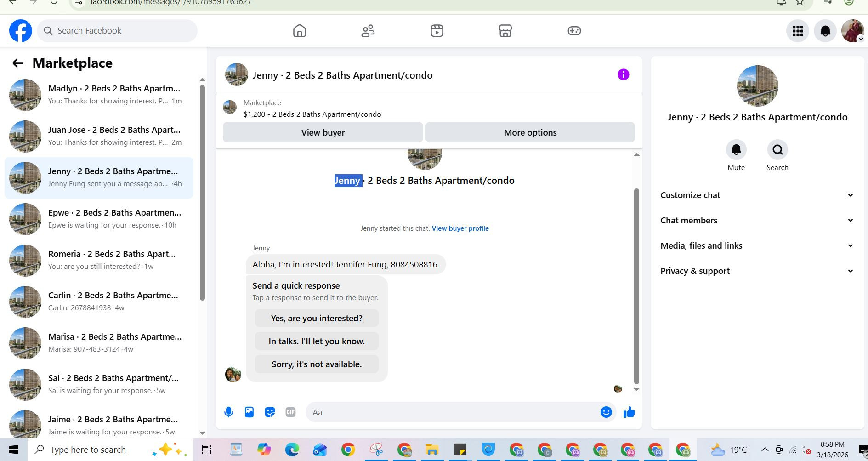Open the emoji picker in message box

[x=606, y=412]
